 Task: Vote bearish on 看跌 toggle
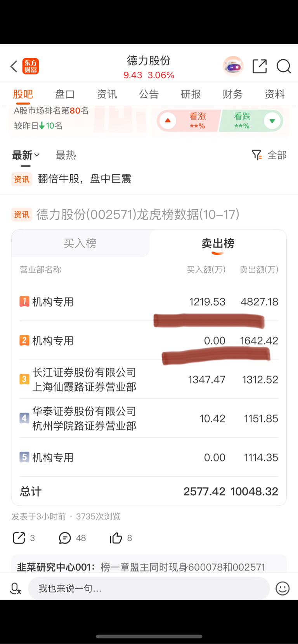pyautogui.click(x=252, y=121)
